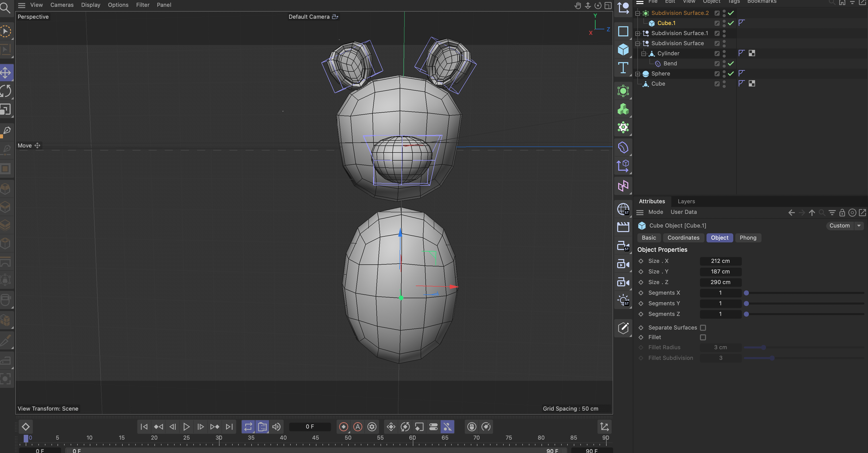Click the Record Active Objects button

(343, 427)
